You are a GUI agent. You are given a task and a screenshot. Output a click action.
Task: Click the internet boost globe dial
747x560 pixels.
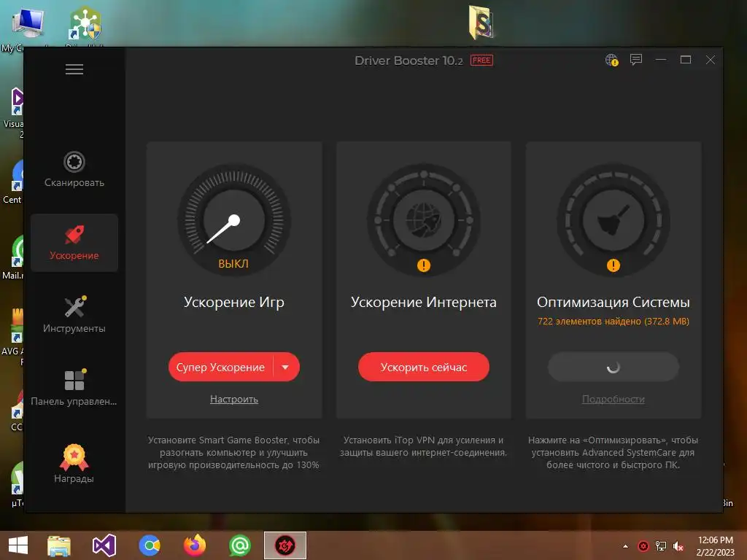(424, 220)
